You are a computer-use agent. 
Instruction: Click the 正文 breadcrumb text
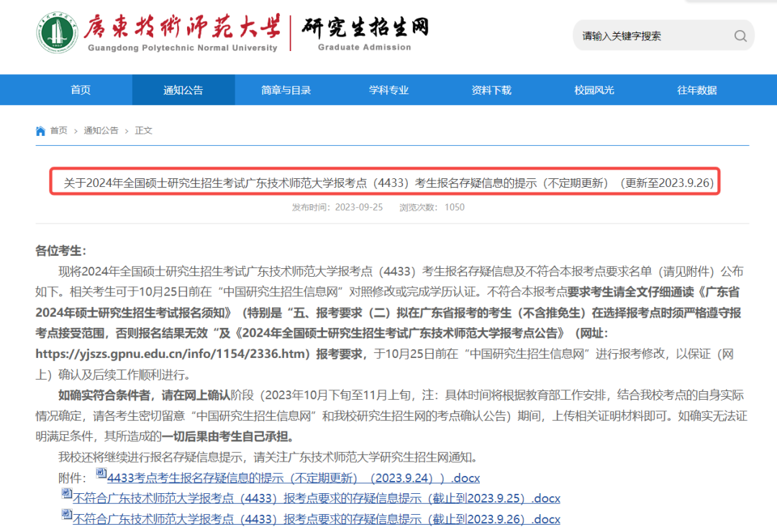tap(144, 131)
